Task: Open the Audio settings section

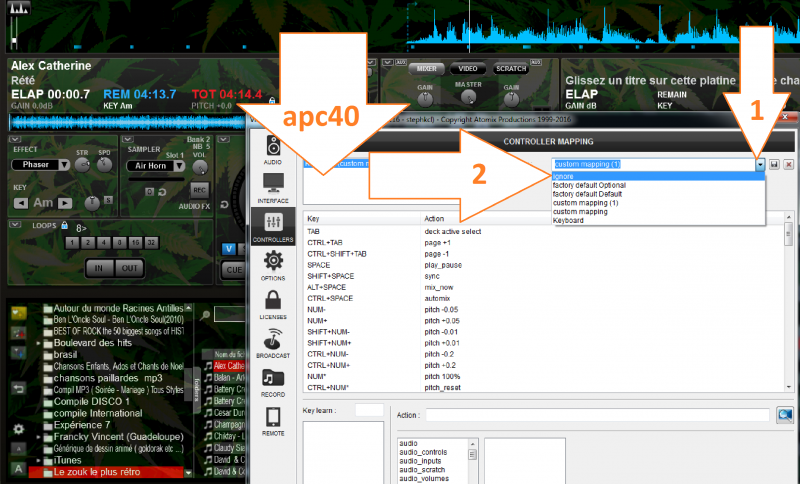Action: (273, 150)
